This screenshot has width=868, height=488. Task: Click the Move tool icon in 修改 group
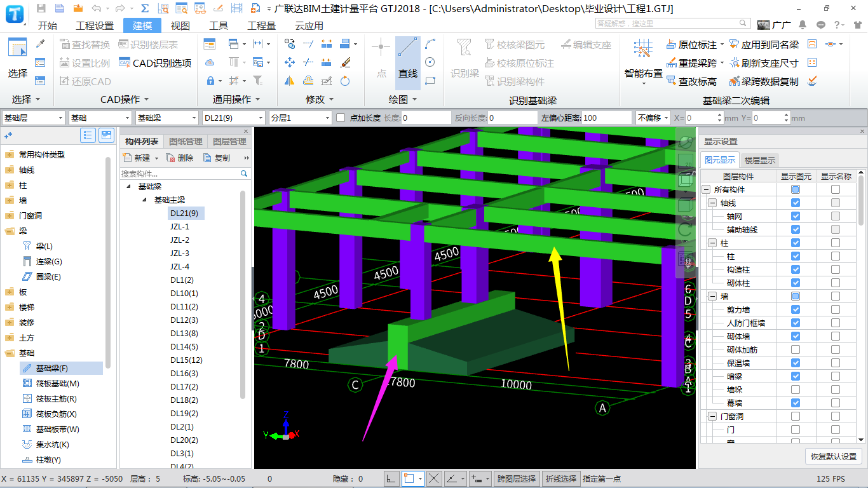290,62
